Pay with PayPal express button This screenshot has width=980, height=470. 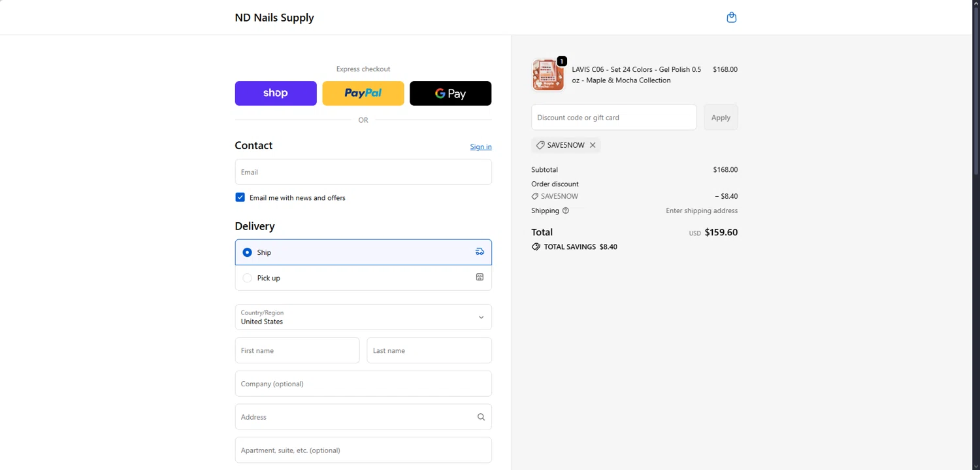coord(363,93)
